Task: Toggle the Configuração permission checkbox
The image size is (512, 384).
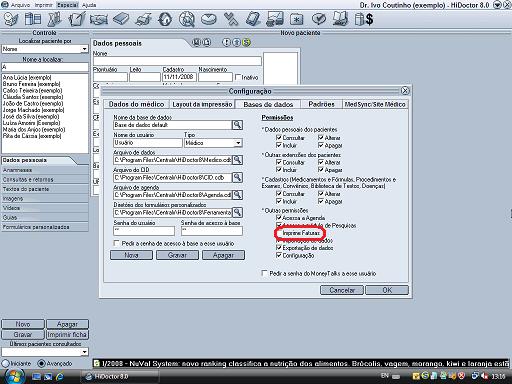Action: click(279, 255)
